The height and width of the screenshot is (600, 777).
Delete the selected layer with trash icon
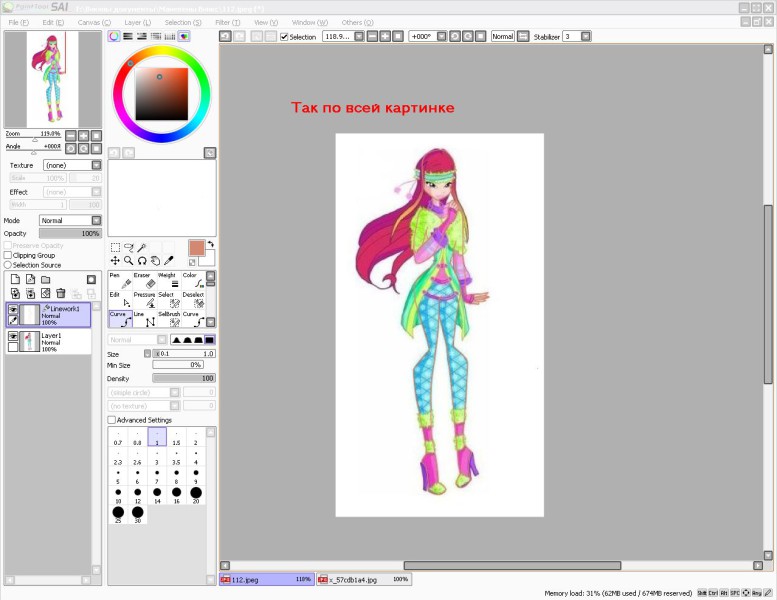point(61,293)
